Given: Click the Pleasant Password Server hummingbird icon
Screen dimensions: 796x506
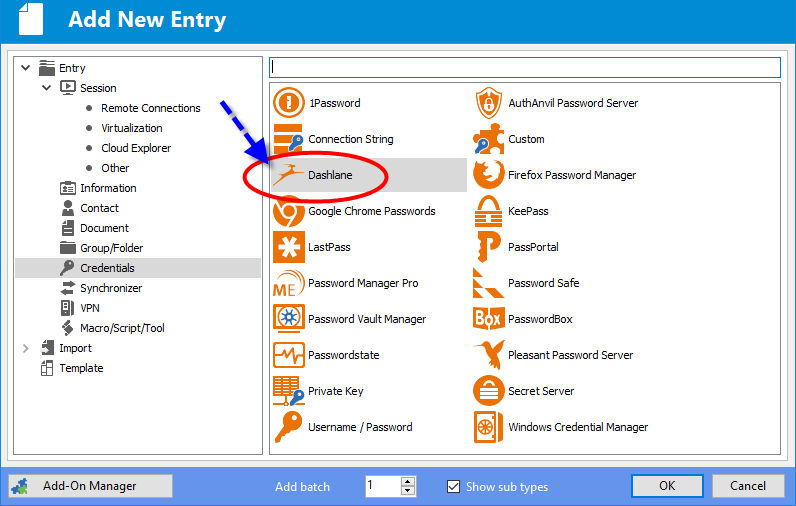Looking at the screenshot, I should tap(488, 355).
